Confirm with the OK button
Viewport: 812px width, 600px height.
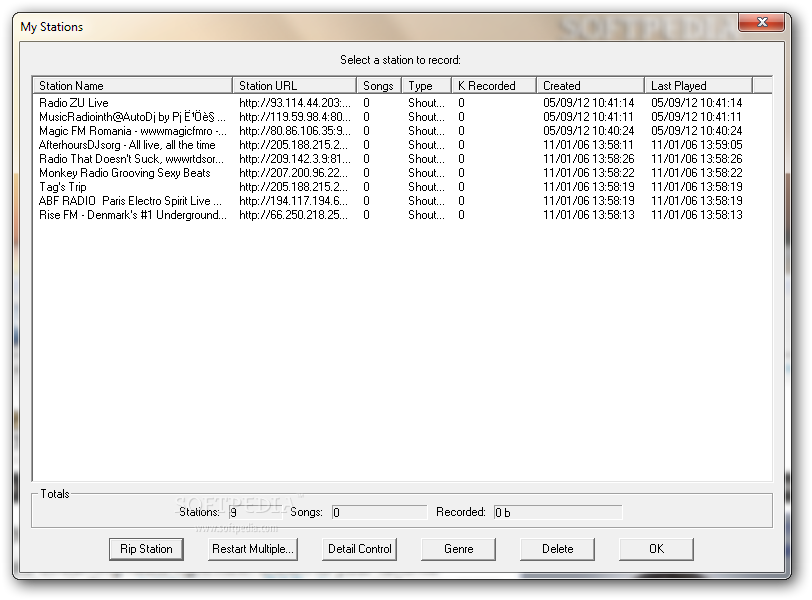coord(656,549)
